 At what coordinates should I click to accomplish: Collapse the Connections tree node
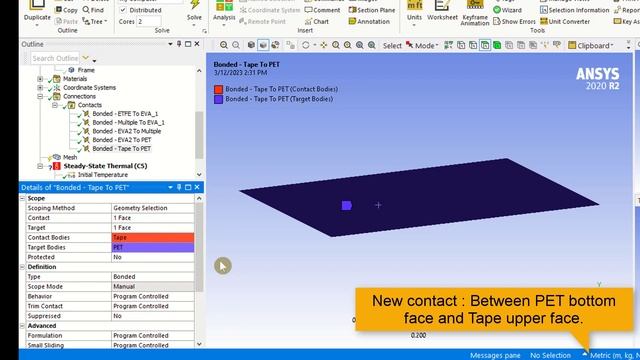click(x=40, y=96)
